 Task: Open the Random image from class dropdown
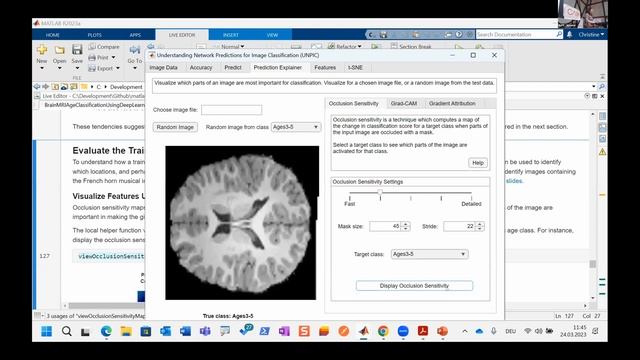(x=296, y=127)
